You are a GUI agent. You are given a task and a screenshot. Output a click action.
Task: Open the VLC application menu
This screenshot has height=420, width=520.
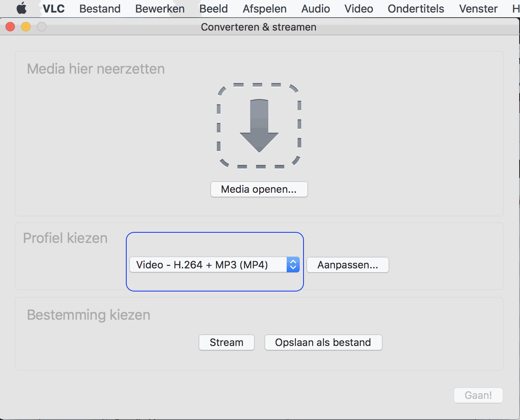(54, 9)
